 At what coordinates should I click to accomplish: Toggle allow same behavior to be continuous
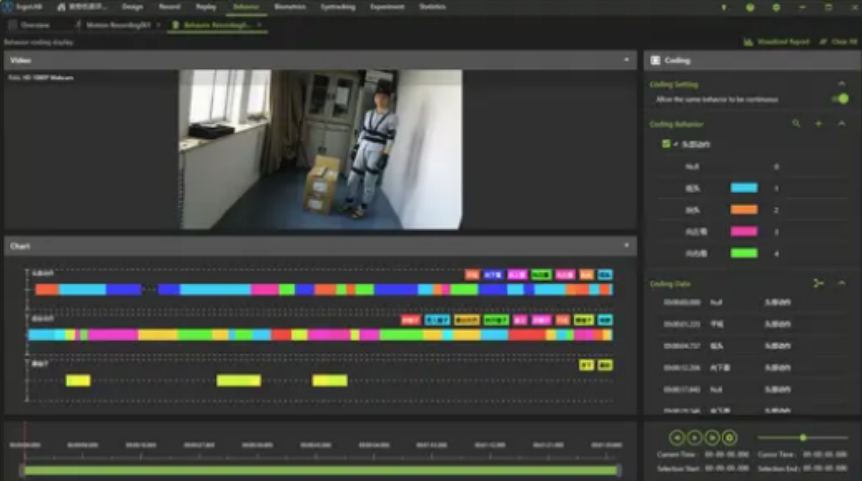(840, 99)
